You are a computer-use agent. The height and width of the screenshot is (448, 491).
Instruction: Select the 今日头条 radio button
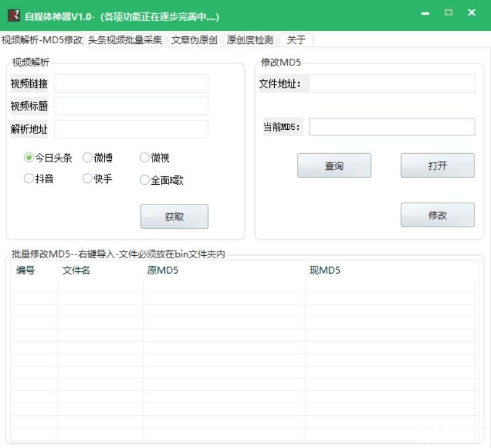click(28, 158)
